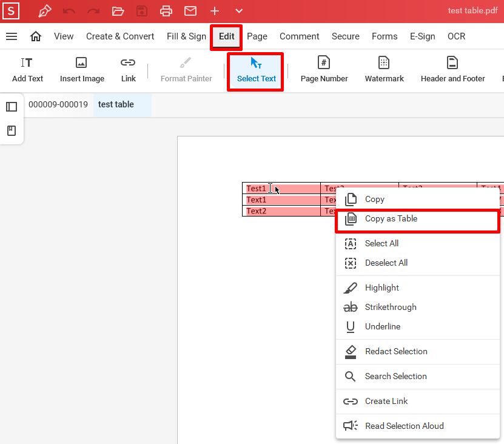This screenshot has height=444, width=504.
Task: Click the Undo arrow icon
Action: click(x=69, y=12)
